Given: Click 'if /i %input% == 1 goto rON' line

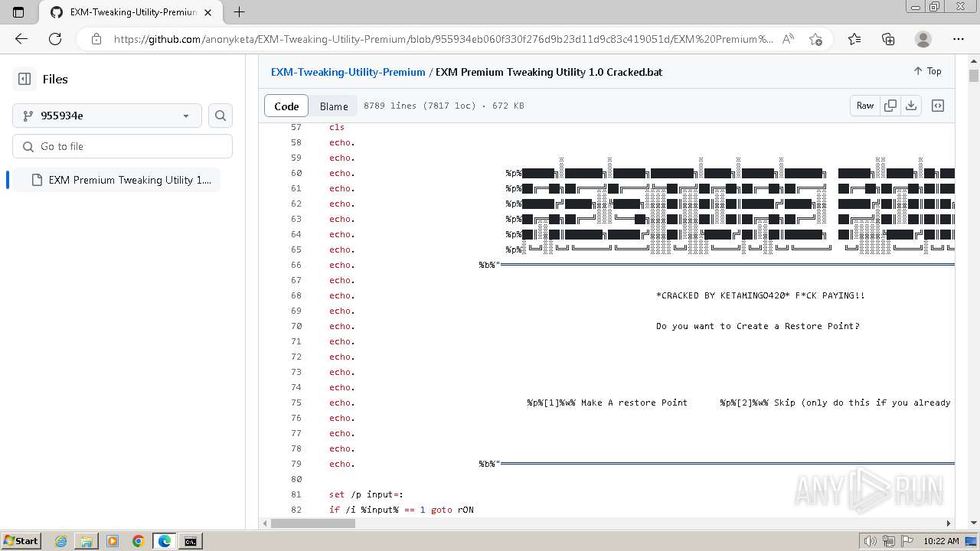Looking at the screenshot, I should point(401,510).
